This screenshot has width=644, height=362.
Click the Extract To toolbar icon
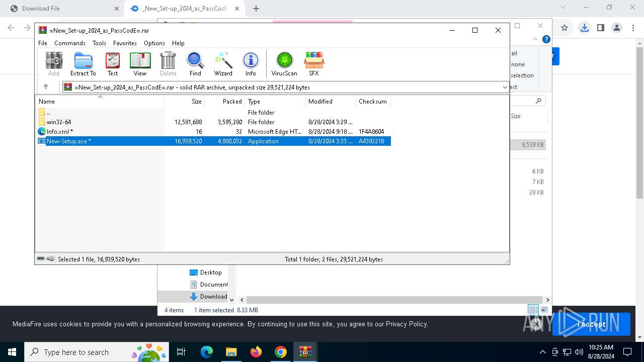[83, 64]
